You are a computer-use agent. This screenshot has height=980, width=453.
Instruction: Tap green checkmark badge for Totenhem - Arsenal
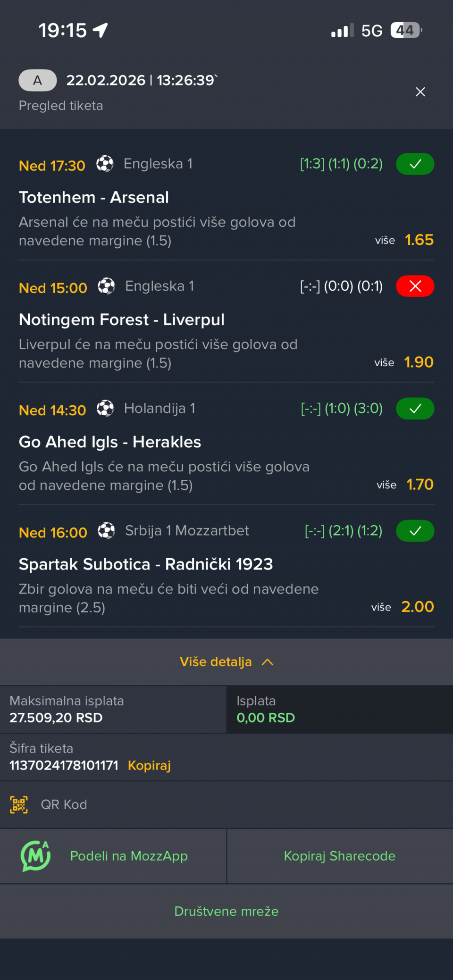(415, 164)
